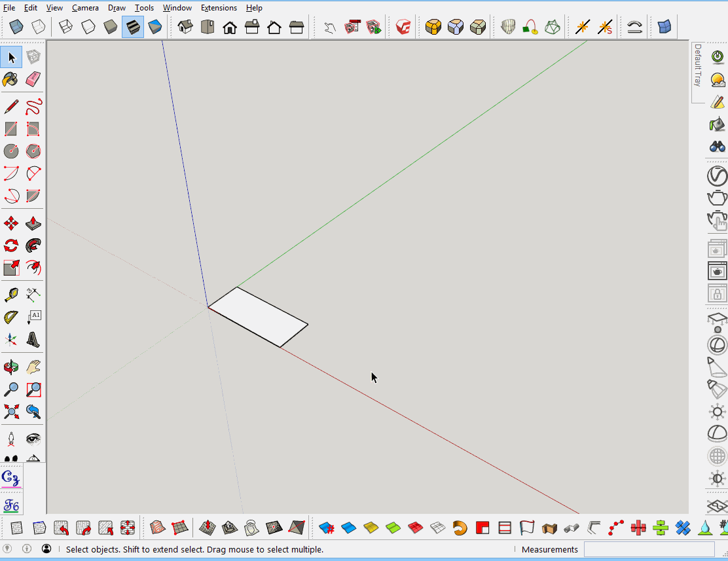The width and height of the screenshot is (728, 561).
Task: Activate the Push/Pull tool
Action: pyautogui.click(x=33, y=223)
